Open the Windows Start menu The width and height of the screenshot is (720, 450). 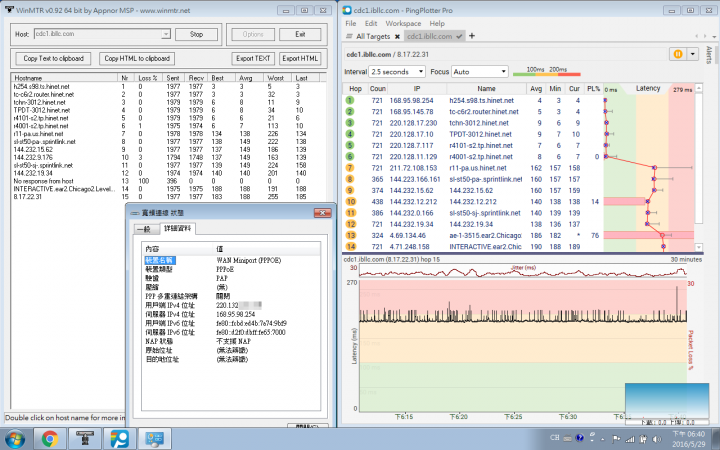pyautogui.click(x=15, y=439)
